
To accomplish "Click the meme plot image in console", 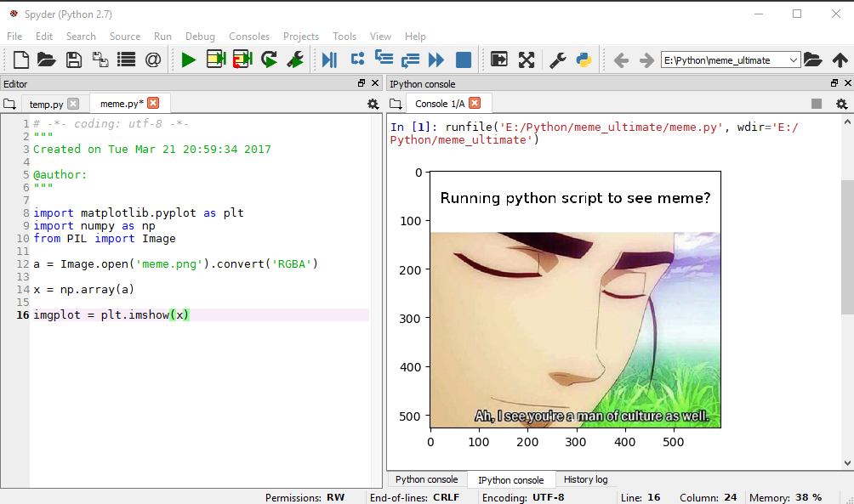I will 575,299.
